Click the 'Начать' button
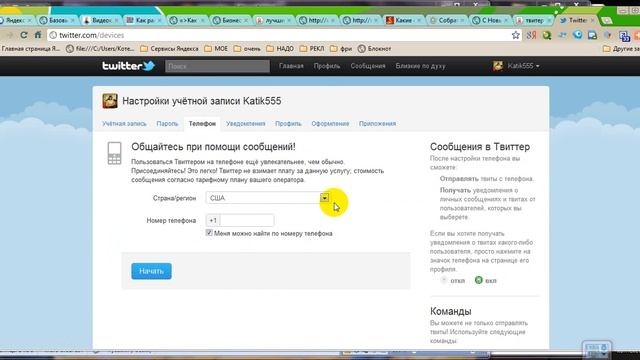The image size is (640, 360). tap(151, 271)
